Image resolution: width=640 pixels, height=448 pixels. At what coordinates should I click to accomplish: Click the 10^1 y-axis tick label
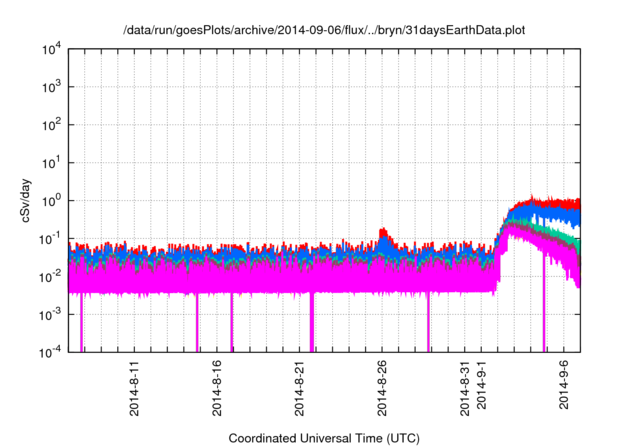[50, 163]
